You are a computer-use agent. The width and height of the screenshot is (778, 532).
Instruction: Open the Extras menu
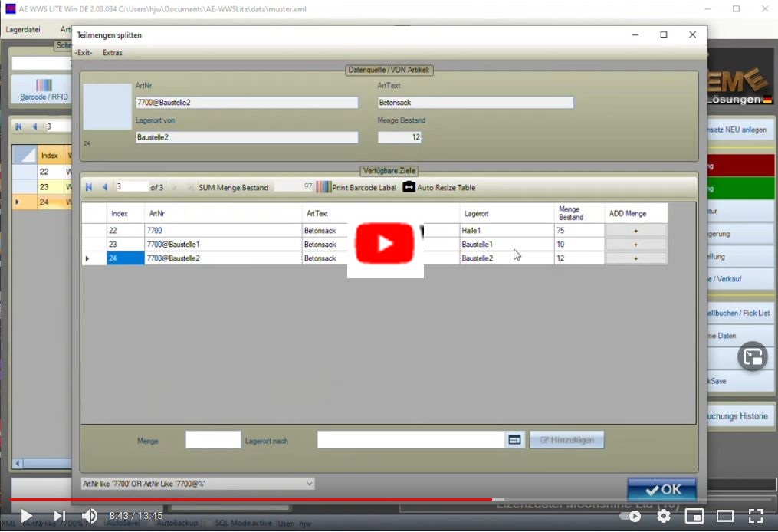point(113,53)
